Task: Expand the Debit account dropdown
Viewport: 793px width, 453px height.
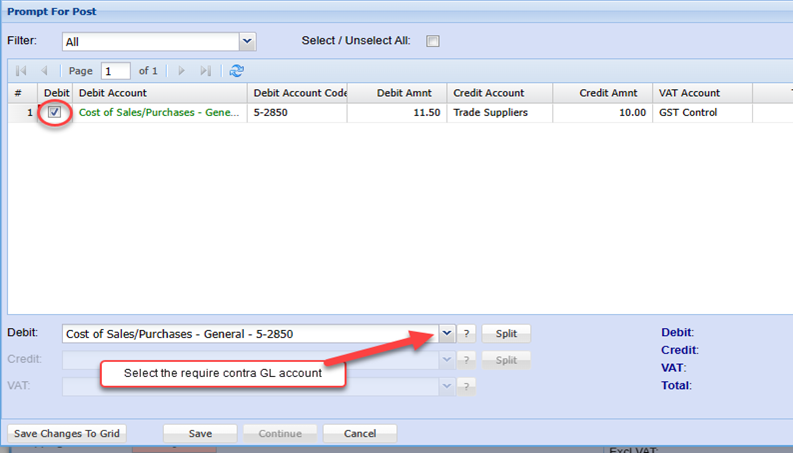Action: click(447, 334)
